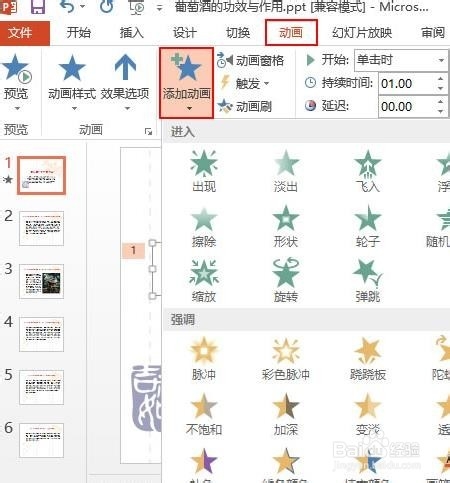Open the 触发 trigger dropdown
Viewport: 450px width, 483px height.
[x=244, y=83]
